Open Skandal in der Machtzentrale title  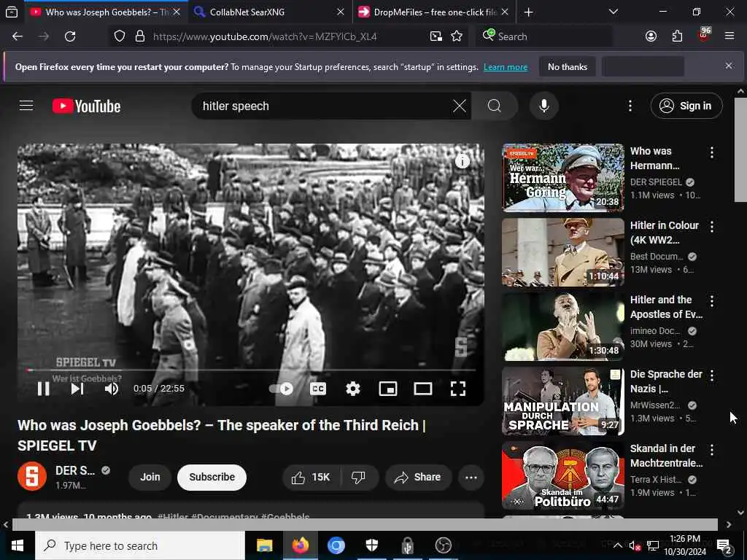(666, 456)
